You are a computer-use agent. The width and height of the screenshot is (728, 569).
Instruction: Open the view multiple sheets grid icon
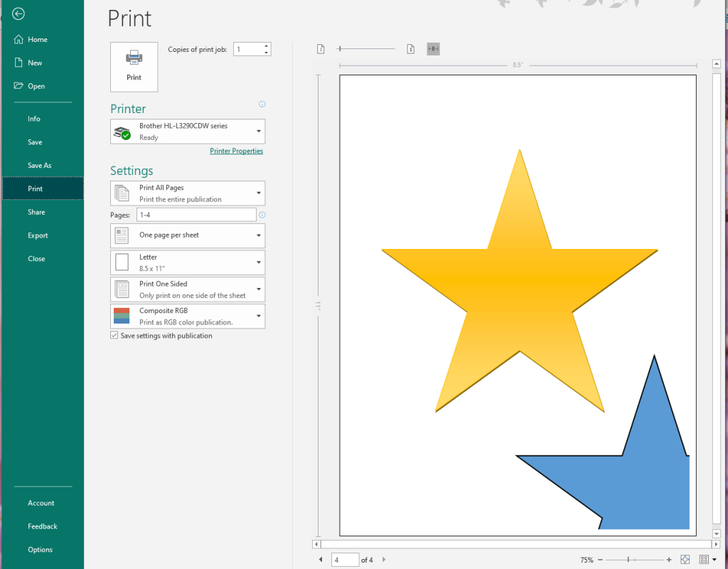(x=704, y=560)
